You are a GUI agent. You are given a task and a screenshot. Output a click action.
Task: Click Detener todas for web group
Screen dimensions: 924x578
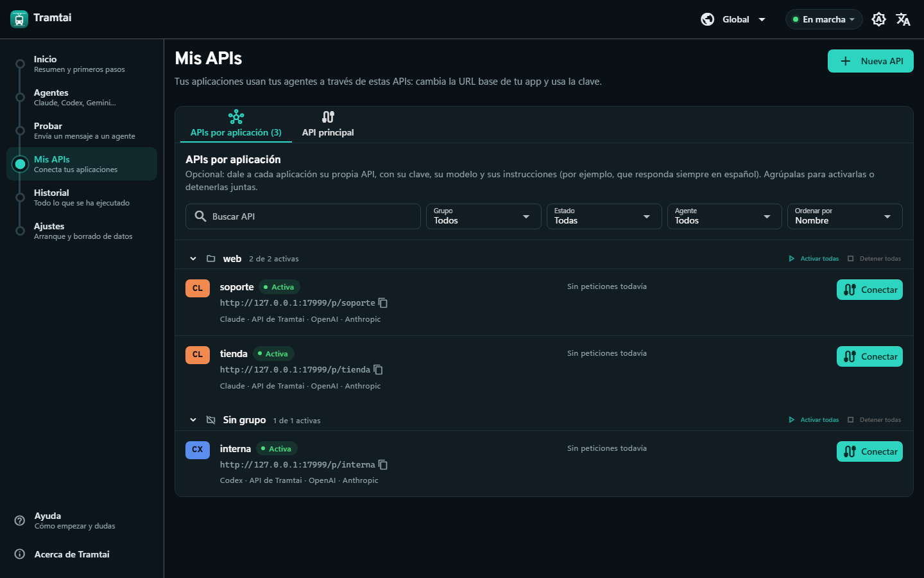click(x=874, y=259)
